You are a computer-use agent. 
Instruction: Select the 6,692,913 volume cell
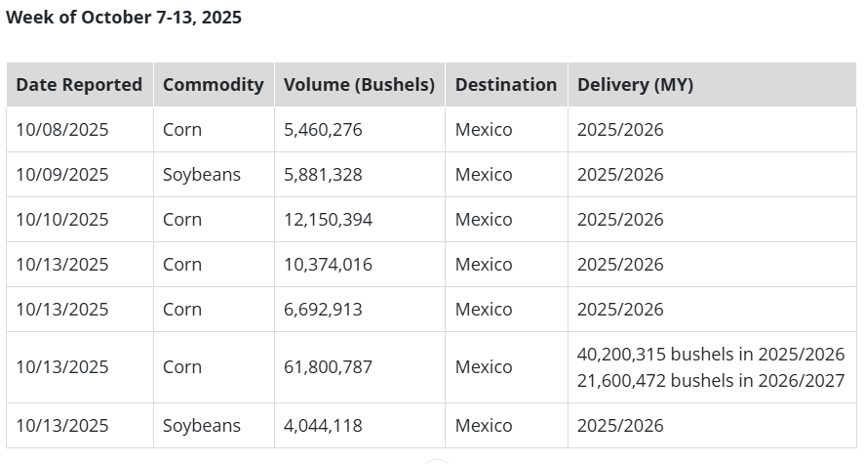point(323,309)
